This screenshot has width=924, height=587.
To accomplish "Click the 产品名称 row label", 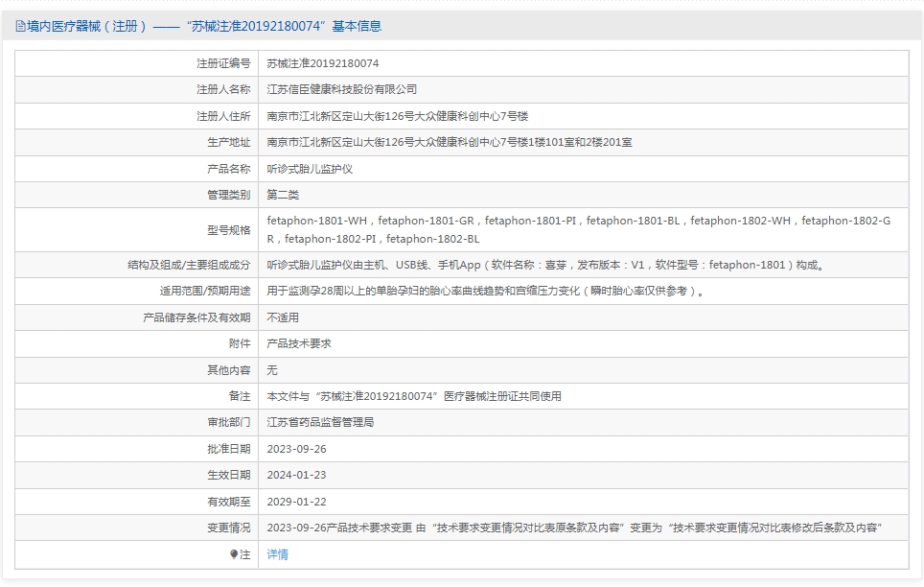I will (229, 169).
